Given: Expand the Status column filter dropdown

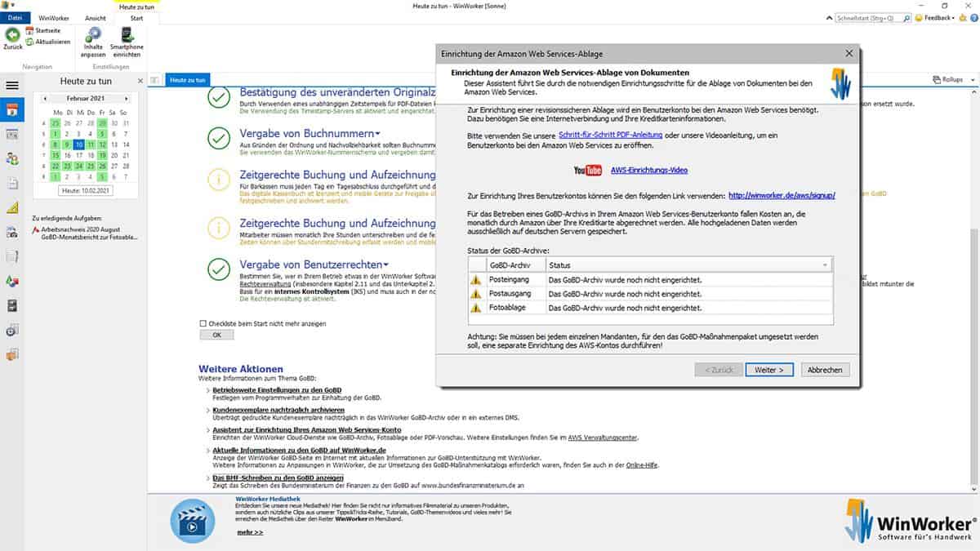Looking at the screenshot, I should coord(826,265).
